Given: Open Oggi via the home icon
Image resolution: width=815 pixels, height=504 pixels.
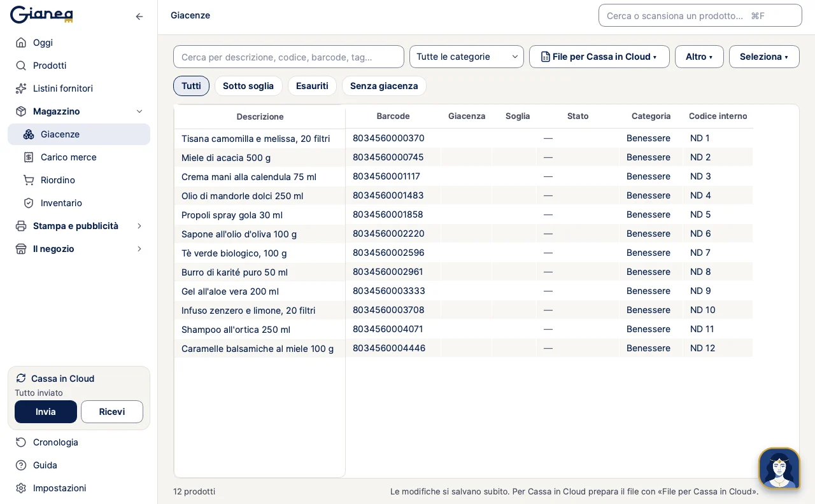Looking at the screenshot, I should click(x=21, y=43).
